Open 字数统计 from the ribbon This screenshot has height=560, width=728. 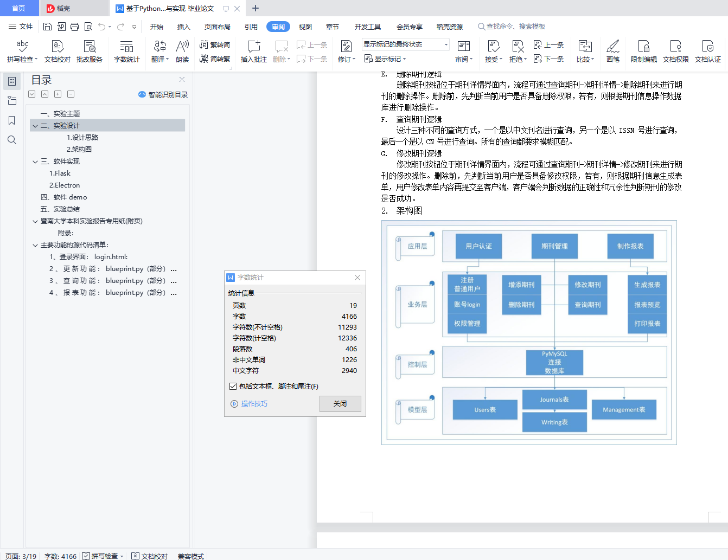[x=127, y=51]
